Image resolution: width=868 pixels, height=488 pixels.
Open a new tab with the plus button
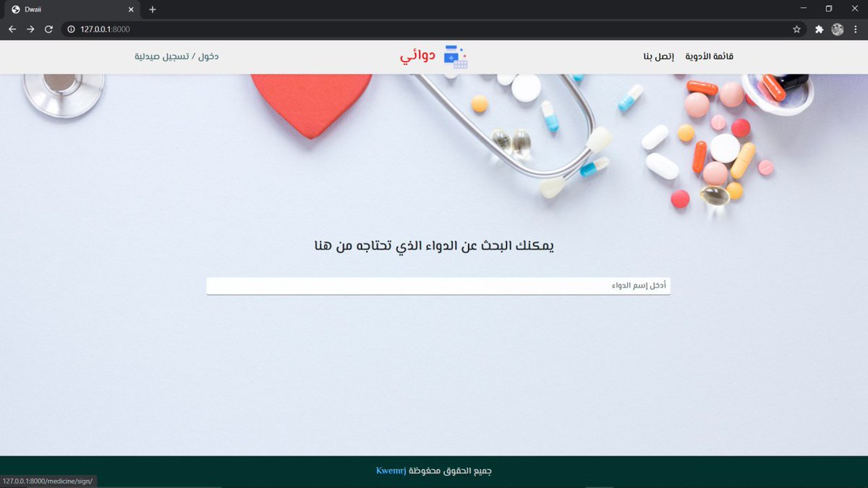pos(152,9)
